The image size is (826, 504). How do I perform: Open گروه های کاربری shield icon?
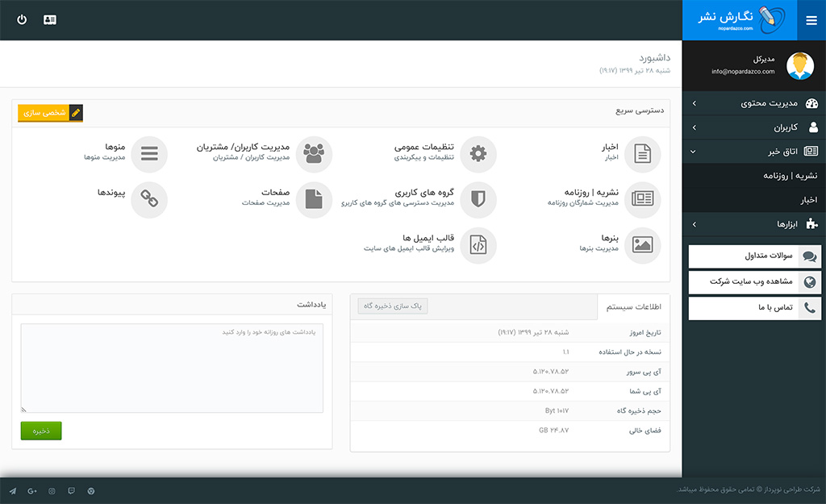pos(478,199)
